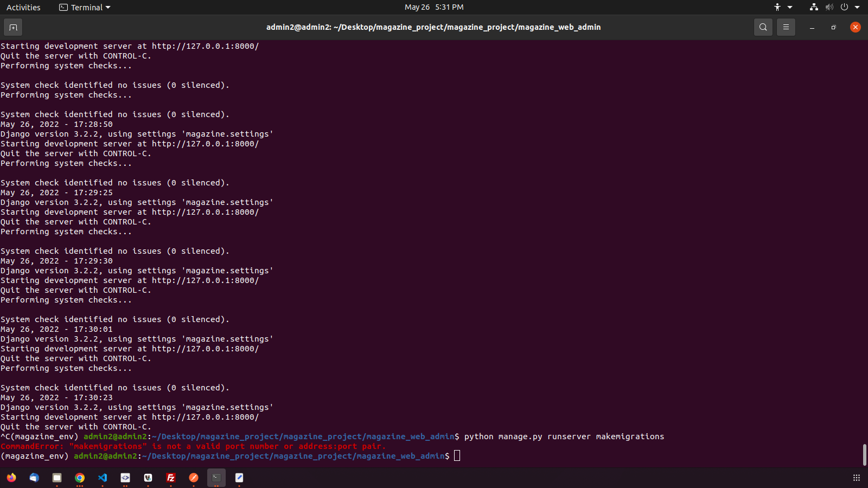Click the terminal search icon
The height and width of the screenshot is (488, 868).
coord(763,27)
